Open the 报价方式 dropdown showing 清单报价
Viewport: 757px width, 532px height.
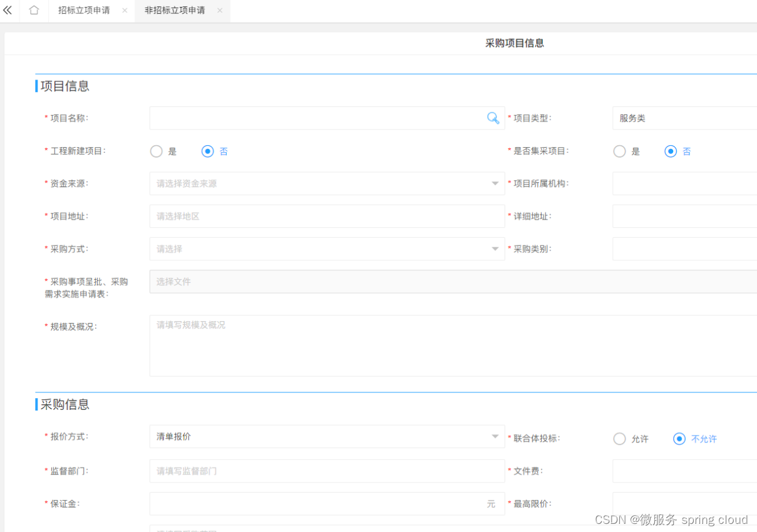tap(327, 436)
